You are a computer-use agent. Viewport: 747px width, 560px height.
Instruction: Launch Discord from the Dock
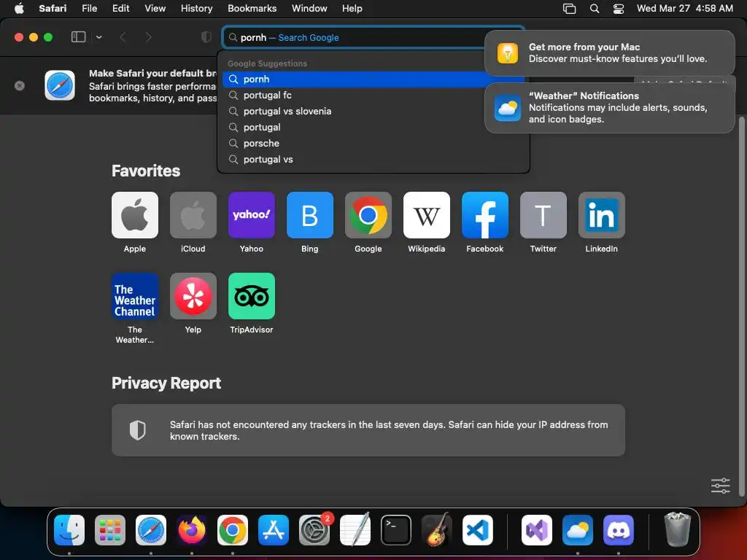point(619,530)
